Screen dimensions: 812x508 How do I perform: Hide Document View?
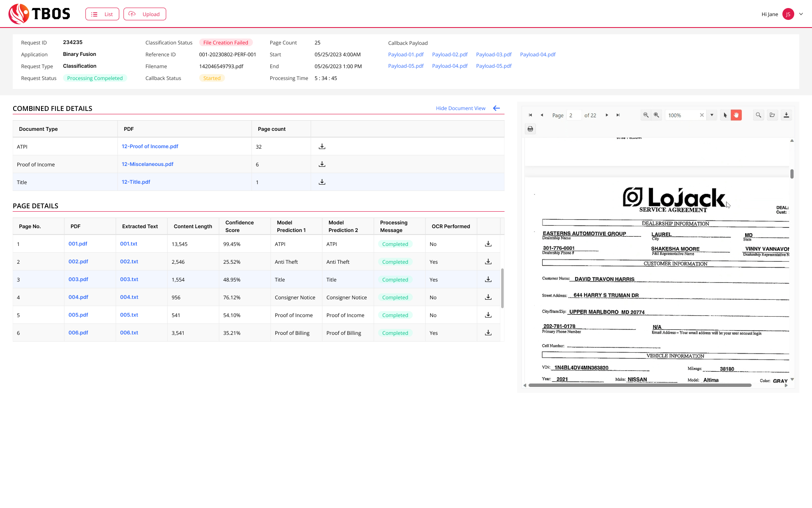461,108
